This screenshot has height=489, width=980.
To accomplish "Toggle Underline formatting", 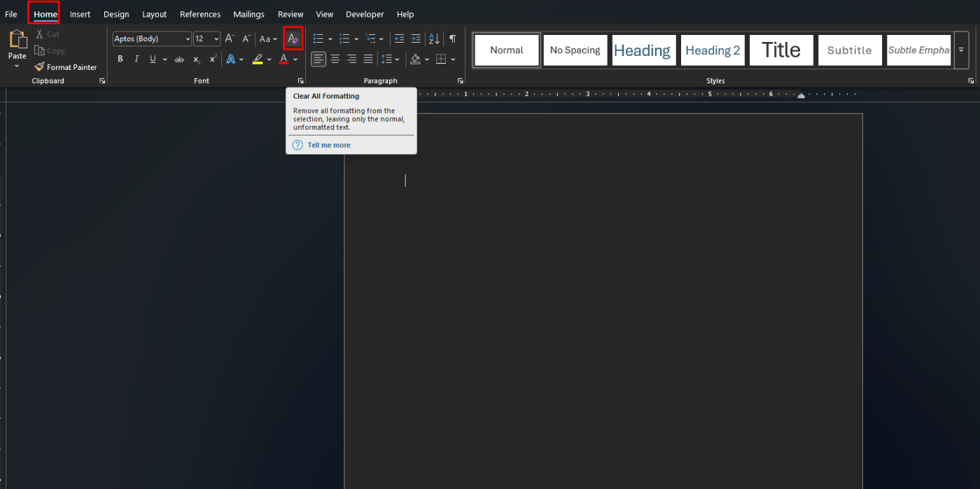I will point(153,59).
